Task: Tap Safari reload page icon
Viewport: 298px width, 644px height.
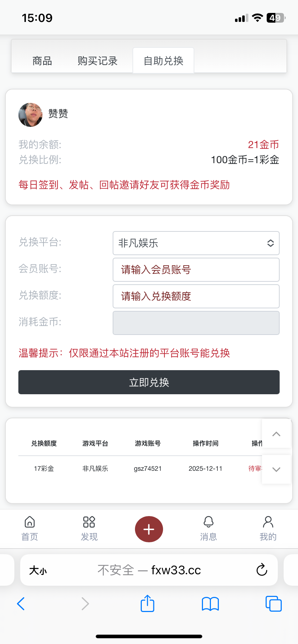Action: click(x=262, y=570)
